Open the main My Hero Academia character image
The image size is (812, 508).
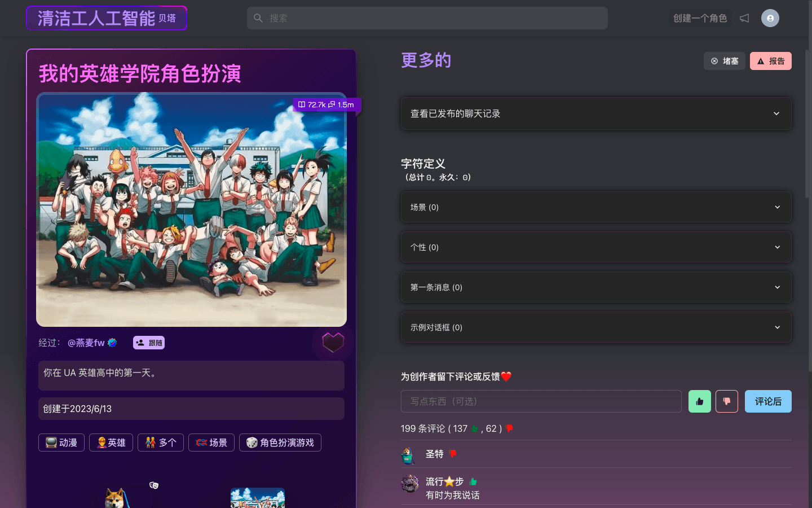pyautogui.click(x=191, y=209)
